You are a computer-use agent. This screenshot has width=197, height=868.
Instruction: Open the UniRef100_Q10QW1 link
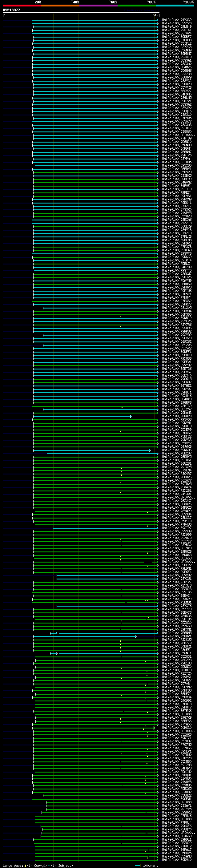coord(177,775)
